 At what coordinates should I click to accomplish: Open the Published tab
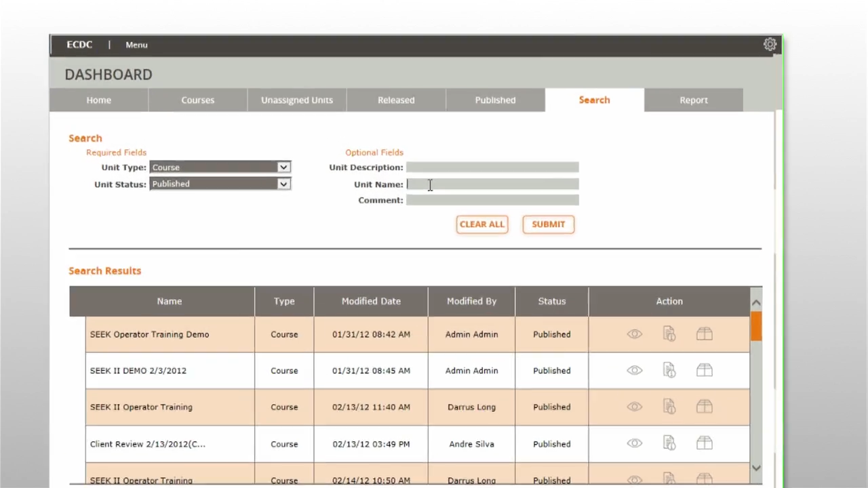tap(495, 100)
